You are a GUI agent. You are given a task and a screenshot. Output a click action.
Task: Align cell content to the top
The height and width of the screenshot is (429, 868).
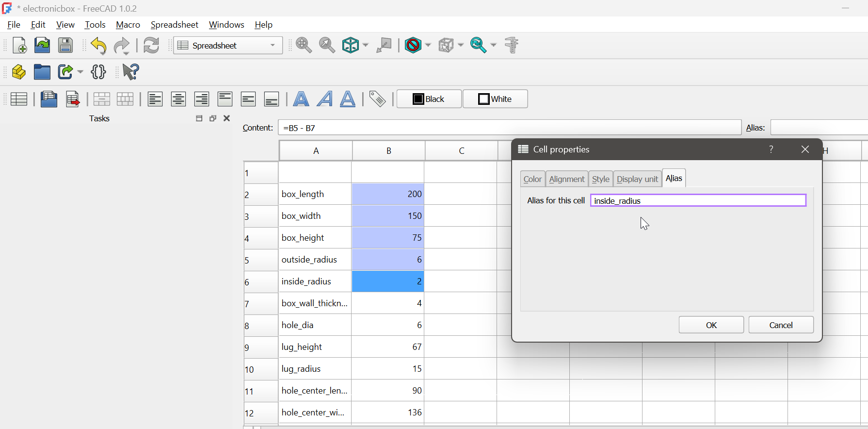(225, 99)
